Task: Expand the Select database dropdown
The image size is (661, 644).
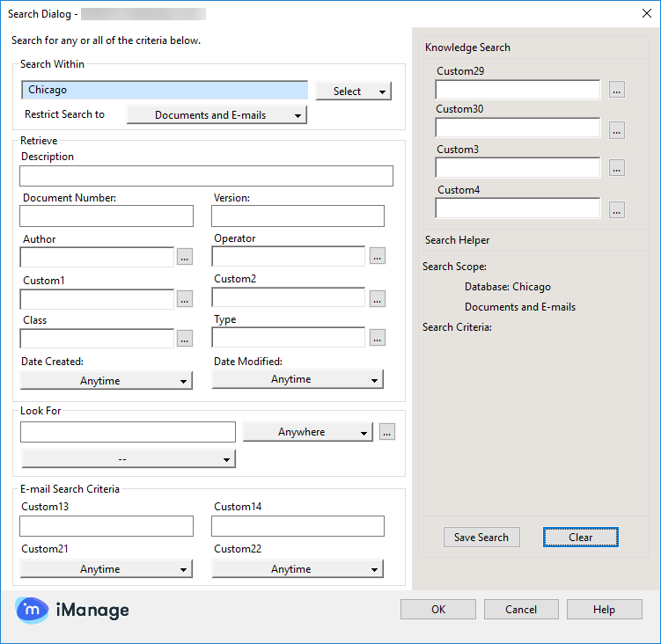Action: (x=353, y=91)
